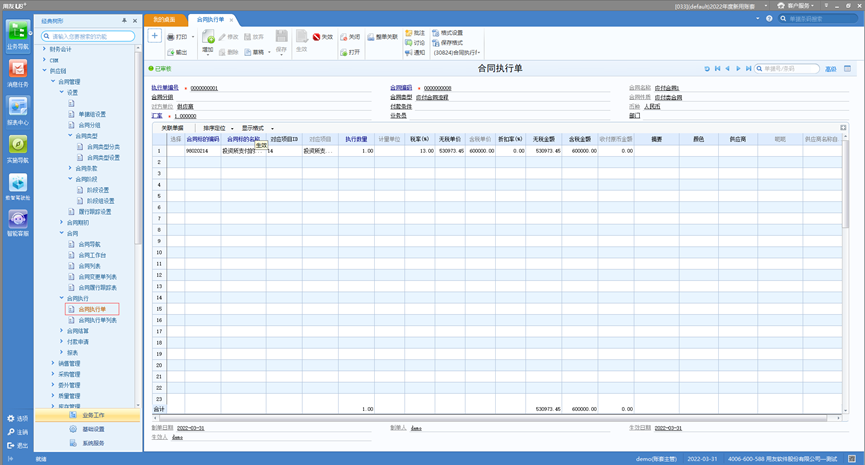Jump to the last record arrow
The height and width of the screenshot is (465, 865).
tap(749, 68)
